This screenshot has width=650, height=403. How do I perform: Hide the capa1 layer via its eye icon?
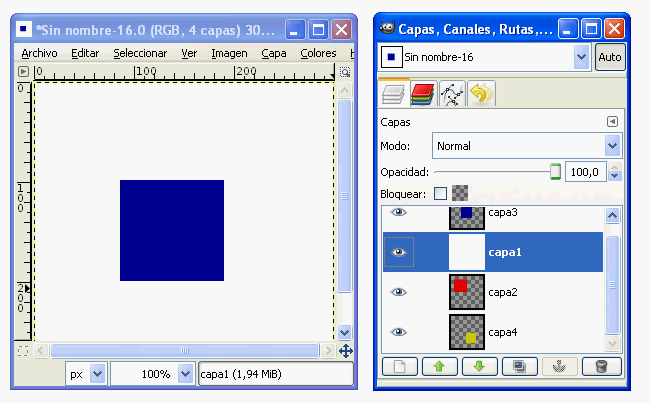coord(398,252)
